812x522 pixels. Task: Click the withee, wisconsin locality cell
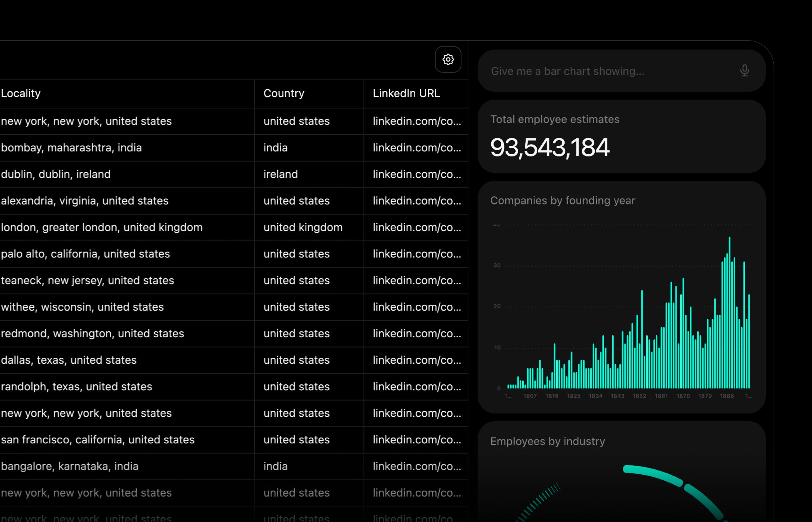tap(82, 307)
